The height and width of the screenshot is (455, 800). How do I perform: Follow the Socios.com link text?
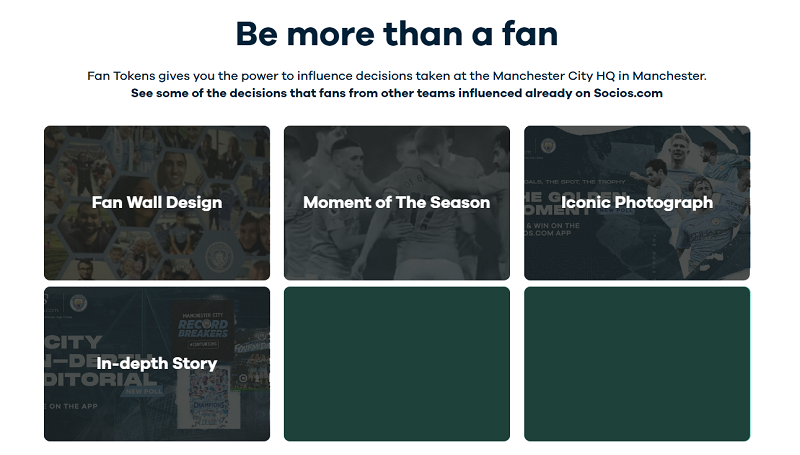pos(628,93)
